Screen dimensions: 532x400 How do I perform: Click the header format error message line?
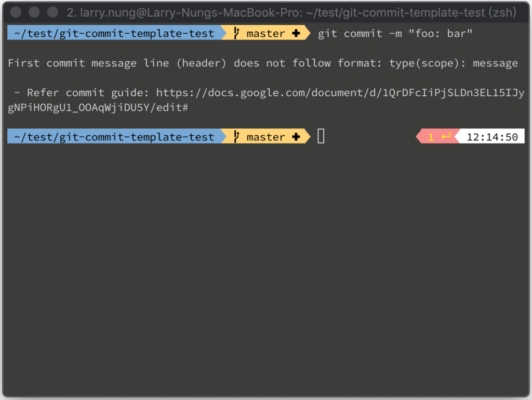(262, 63)
